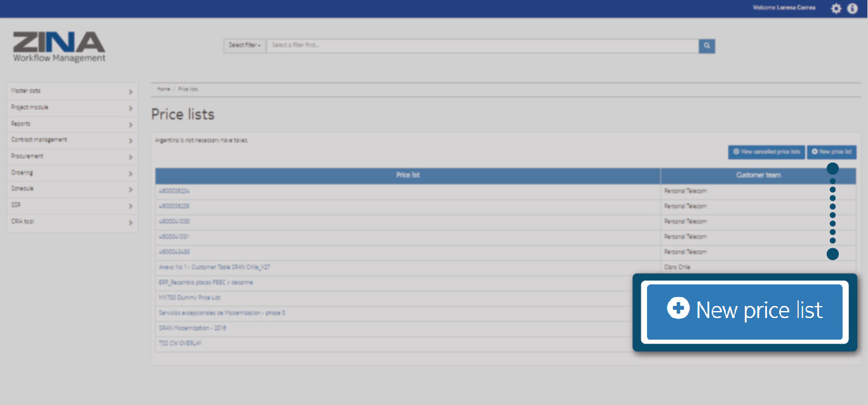The height and width of the screenshot is (405, 868).
Task: Go to Home via the breadcrumb
Action: [163, 90]
